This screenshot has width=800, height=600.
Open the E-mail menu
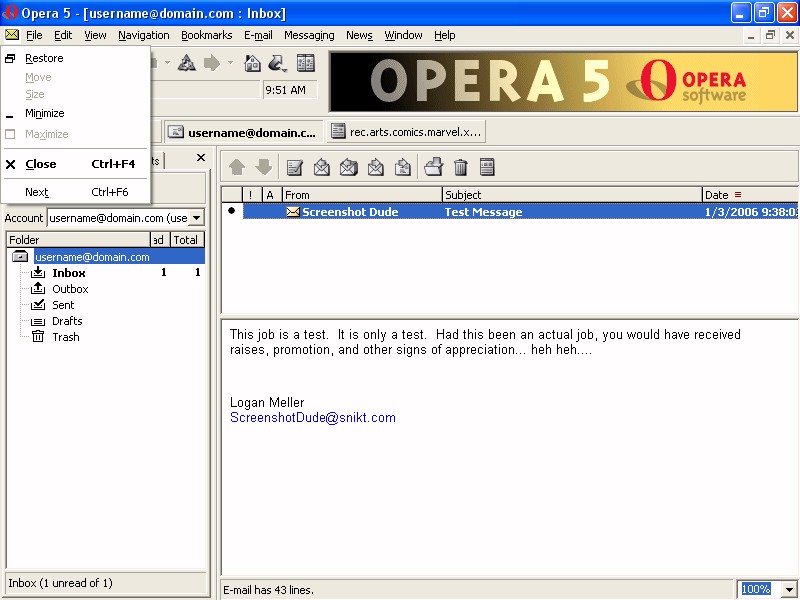tap(258, 35)
